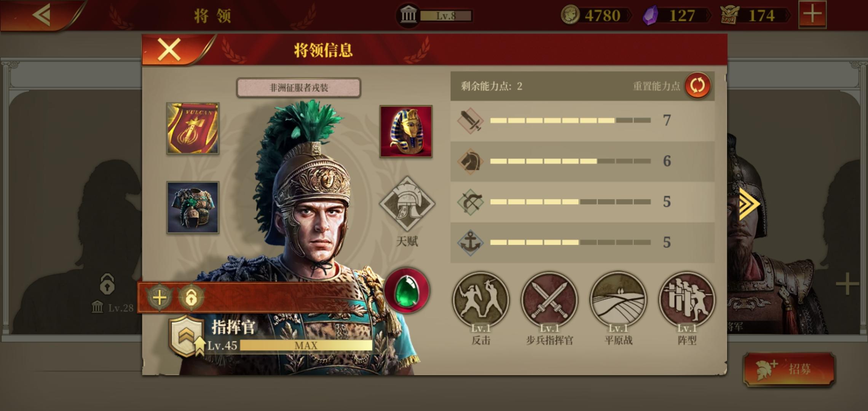Go back with the top-left arrow
Screen dimensions: 868x411
(x=41, y=15)
